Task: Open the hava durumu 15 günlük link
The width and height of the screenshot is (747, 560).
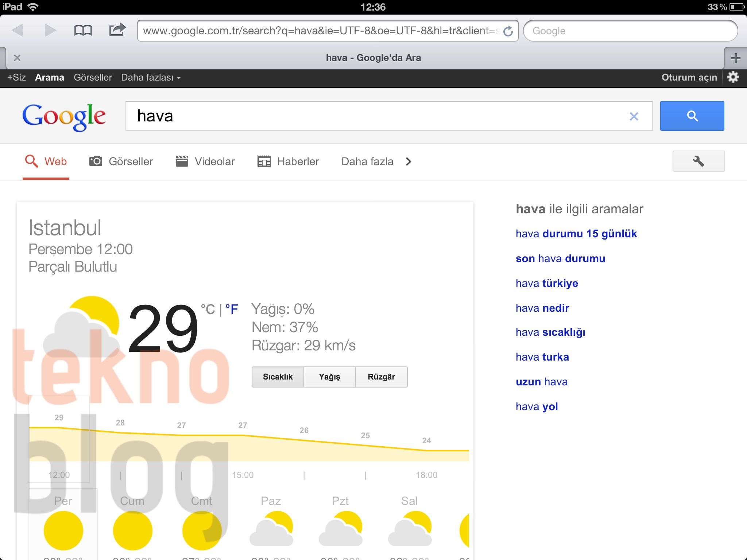Action: pyautogui.click(x=576, y=234)
